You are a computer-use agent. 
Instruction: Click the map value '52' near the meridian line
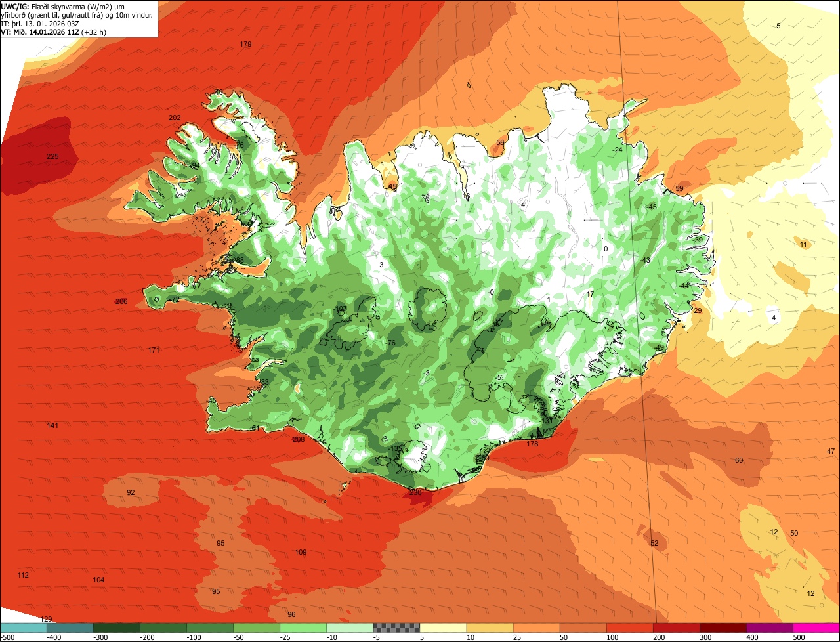654,543
